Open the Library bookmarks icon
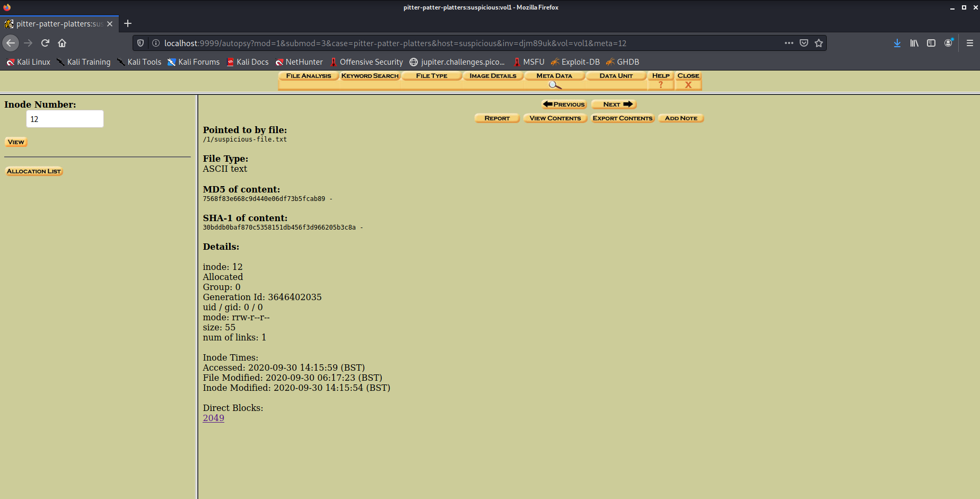 pyautogui.click(x=914, y=43)
